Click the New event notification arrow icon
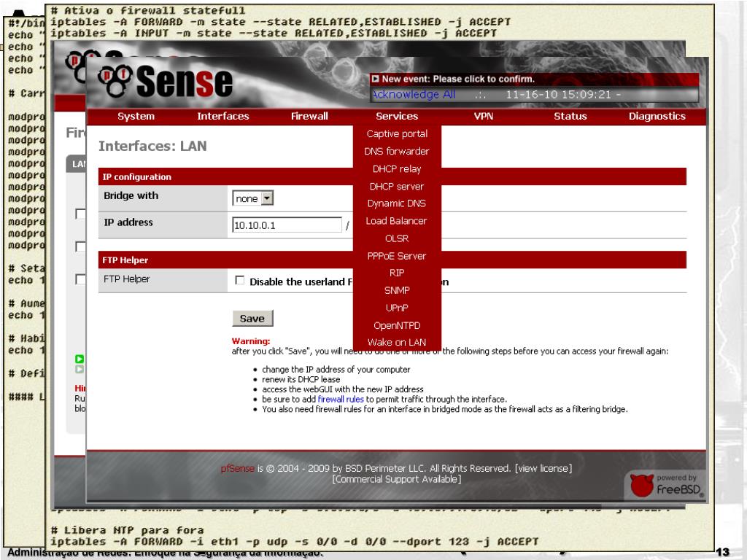Screen dimensions: 747x560 (x=376, y=79)
